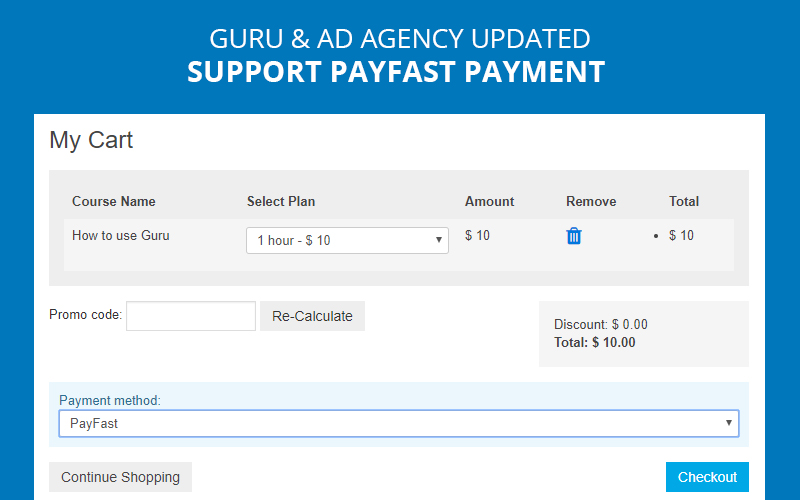
Task: Select the 'How to use Guru' course name
Action: pos(121,236)
